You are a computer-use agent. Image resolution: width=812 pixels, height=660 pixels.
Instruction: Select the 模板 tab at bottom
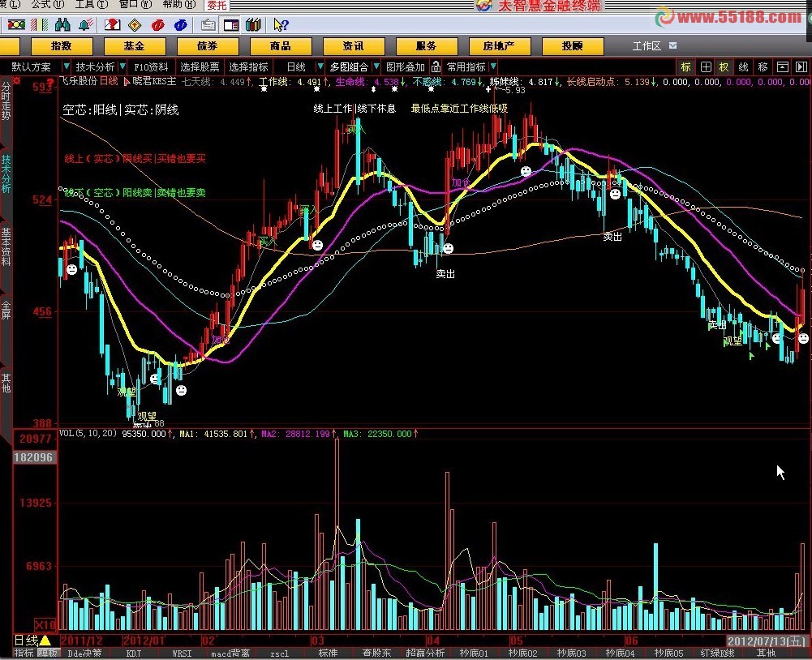[47, 654]
